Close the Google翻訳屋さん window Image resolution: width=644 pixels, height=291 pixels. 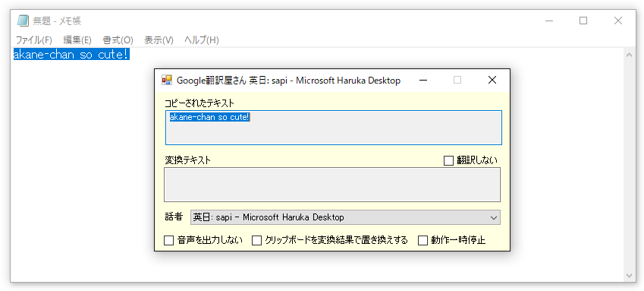(x=492, y=80)
